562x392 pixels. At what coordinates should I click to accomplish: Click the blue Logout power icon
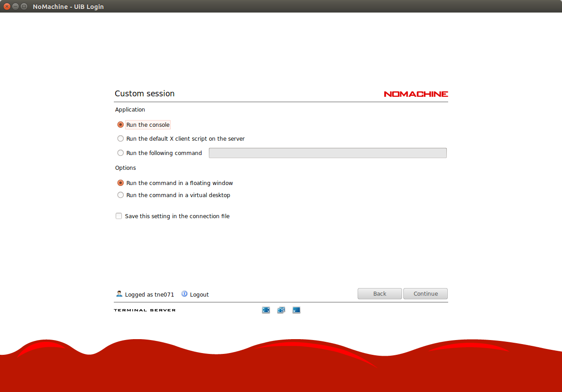click(x=184, y=294)
